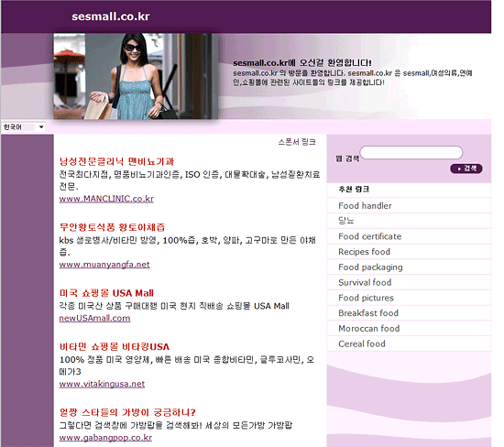Visit www.MANCLINIC.co.kr link
The image size is (504, 447).
[106, 199]
